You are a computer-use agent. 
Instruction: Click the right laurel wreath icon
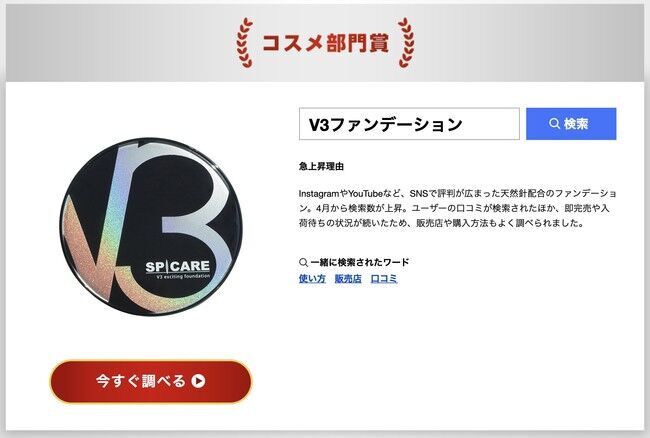click(x=406, y=43)
